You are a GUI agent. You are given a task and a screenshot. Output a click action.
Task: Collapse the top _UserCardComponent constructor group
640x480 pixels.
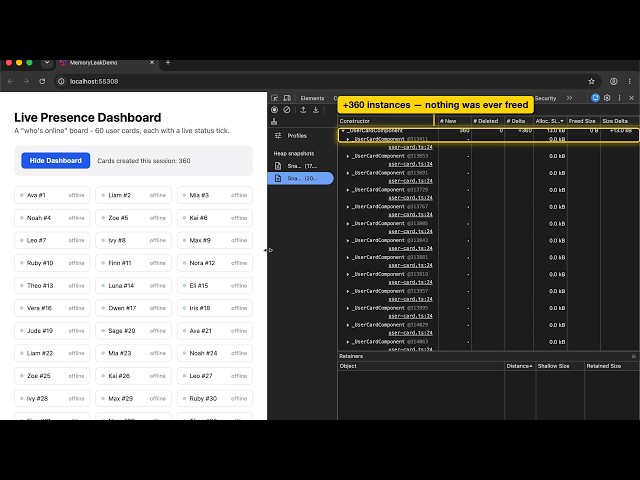click(343, 131)
